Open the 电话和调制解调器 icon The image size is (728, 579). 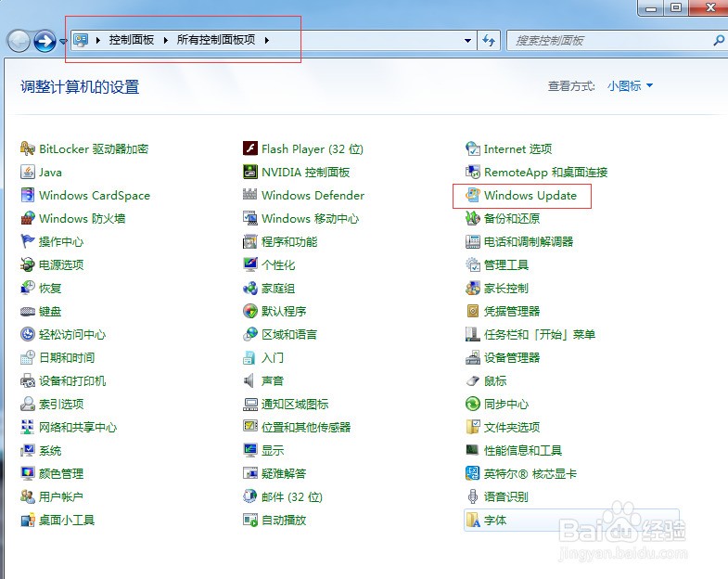pos(473,241)
